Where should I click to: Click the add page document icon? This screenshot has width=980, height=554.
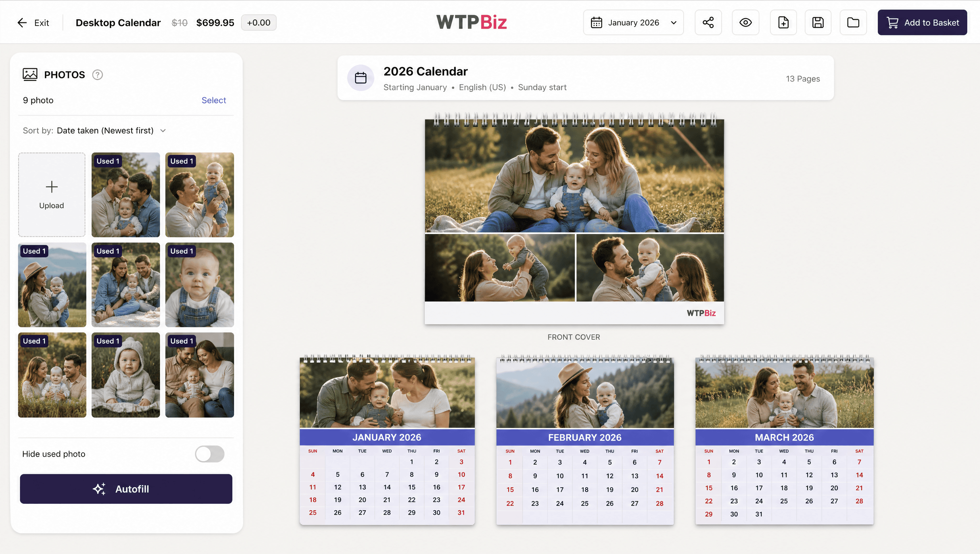(783, 23)
